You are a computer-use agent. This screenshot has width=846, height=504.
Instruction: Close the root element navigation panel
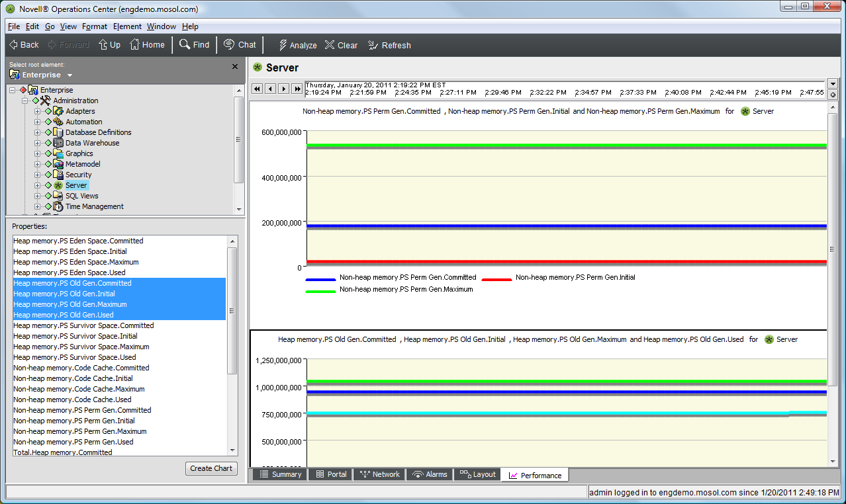coord(235,66)
